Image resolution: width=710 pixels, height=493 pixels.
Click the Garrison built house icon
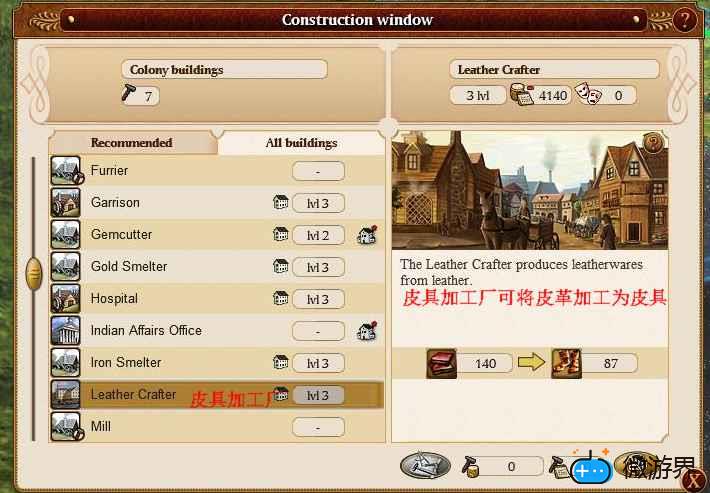coord(281,202)
